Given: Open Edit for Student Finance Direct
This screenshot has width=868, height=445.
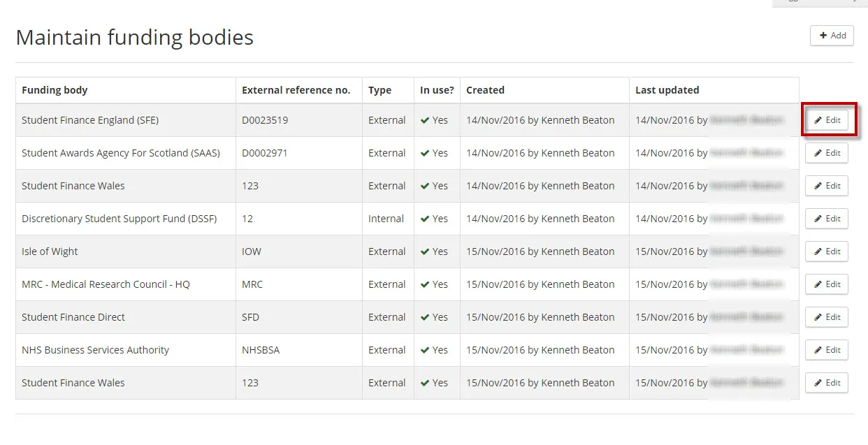Looking at the screenshot, I should click(827, 317).
